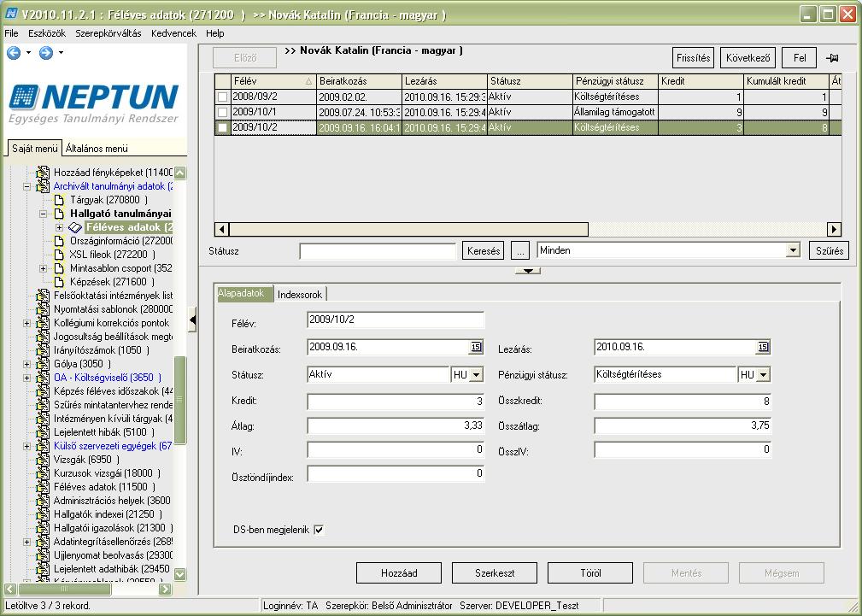
Task: Click the icon beside Hallgatói igazolások
Action: (43, 527)
